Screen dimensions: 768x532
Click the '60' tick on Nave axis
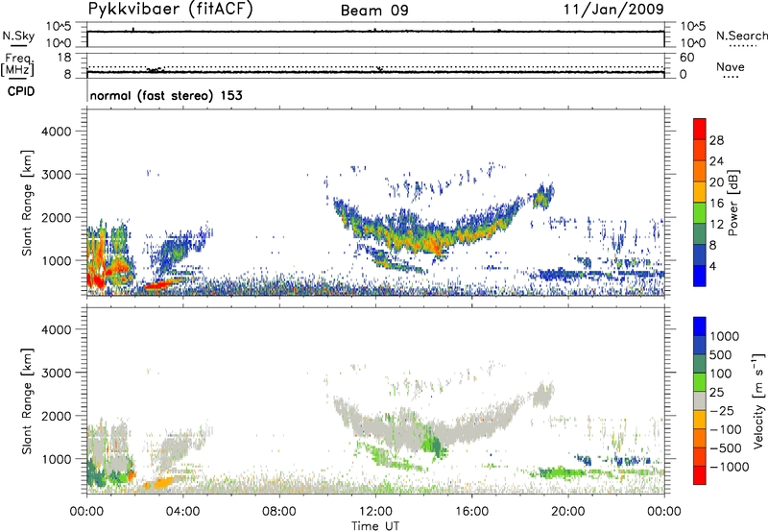click(x=687, y=58)
